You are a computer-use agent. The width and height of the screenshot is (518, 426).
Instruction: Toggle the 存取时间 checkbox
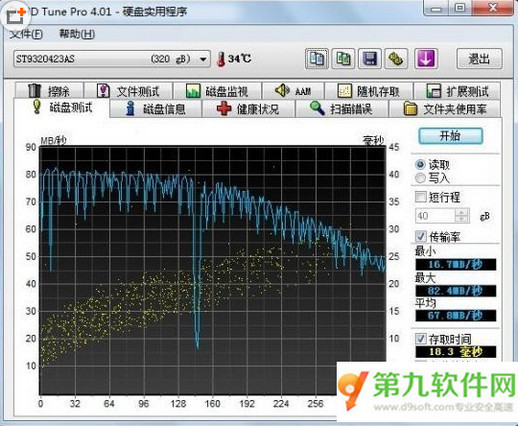421,339
